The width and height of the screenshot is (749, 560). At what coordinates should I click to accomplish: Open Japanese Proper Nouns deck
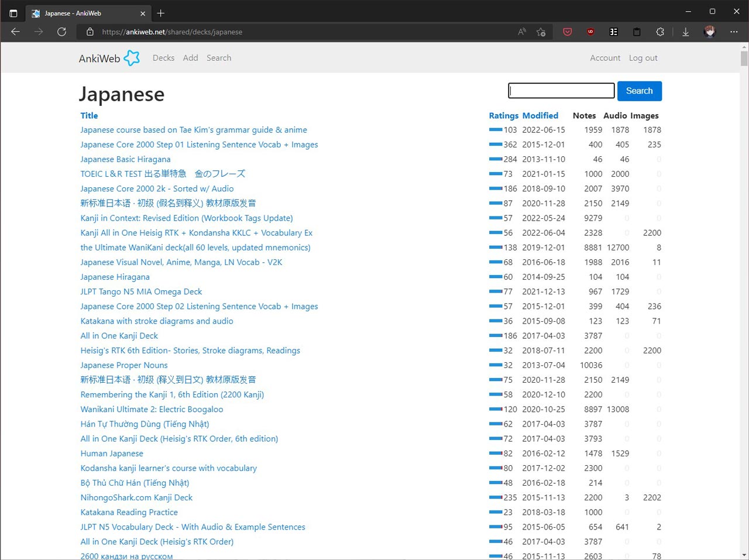click(x=124, y=365)
